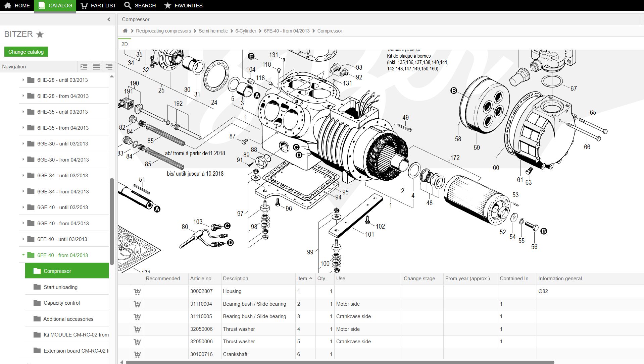Select the Compressor folder in the tree
644x364 pixels.
point(67,271)
